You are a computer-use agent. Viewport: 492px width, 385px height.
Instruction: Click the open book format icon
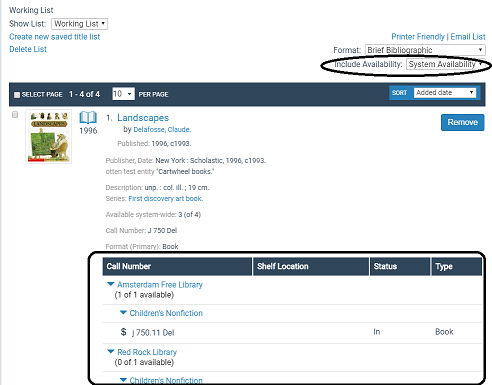coord(88,117)
